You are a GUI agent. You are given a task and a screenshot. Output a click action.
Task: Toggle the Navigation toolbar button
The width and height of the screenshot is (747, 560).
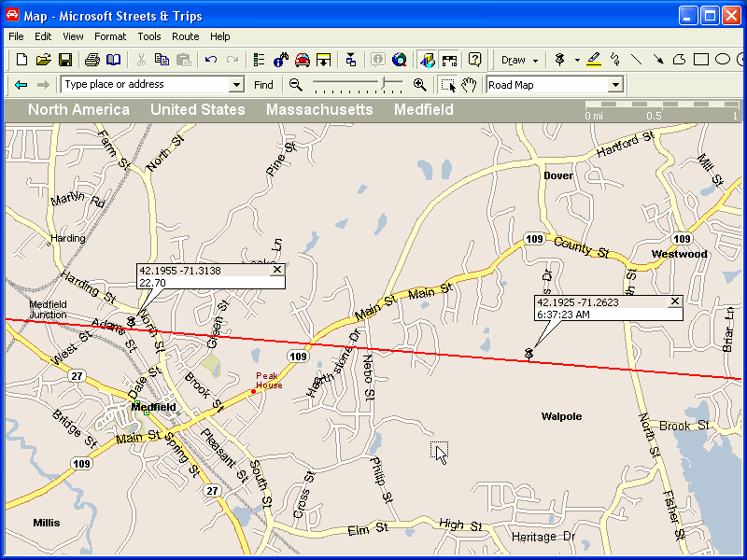[x=449, y=60]
